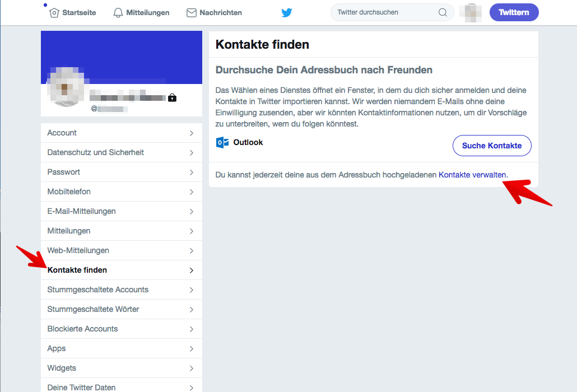577x392 pixels.
Task: Open Widgets settings
Action: [x=122, y=368]
